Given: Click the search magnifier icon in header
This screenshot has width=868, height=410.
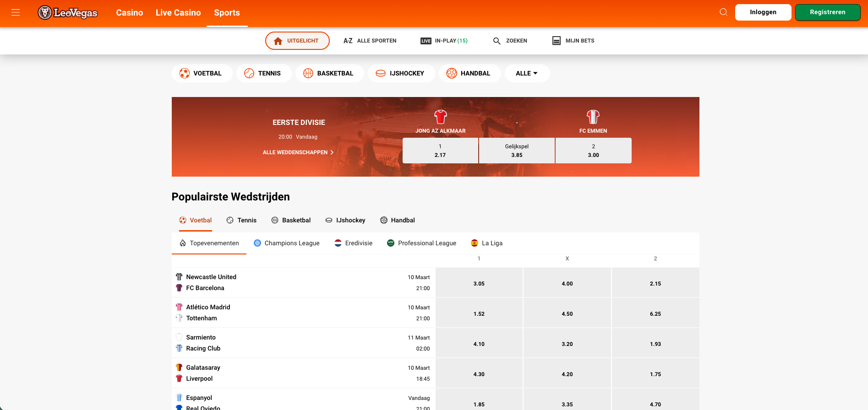Looking at the screenshot, I should (723, 12).
